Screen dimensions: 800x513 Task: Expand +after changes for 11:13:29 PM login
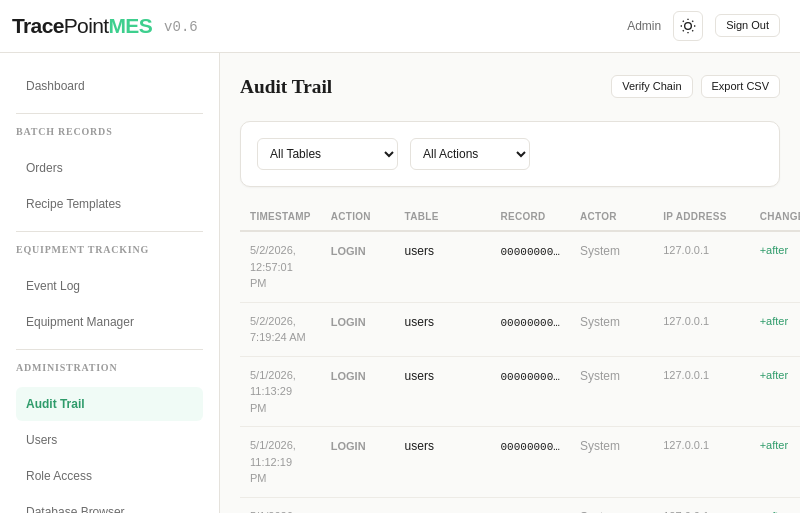[773, 375]
